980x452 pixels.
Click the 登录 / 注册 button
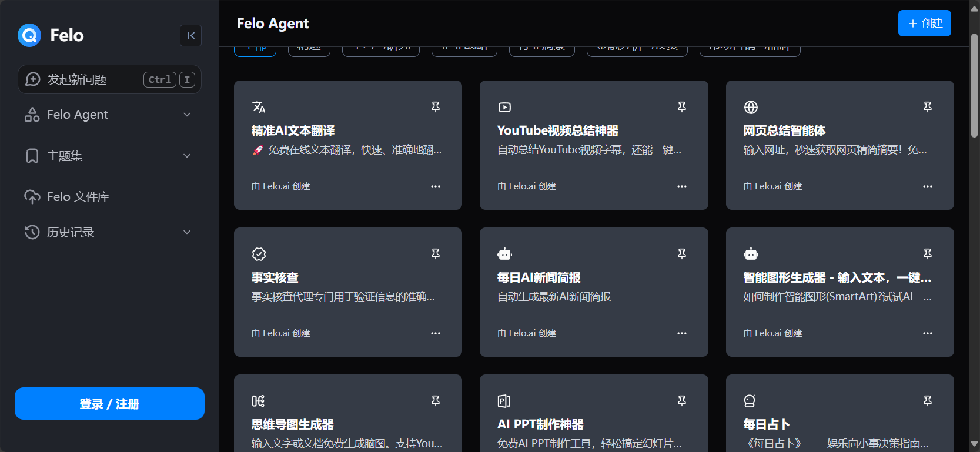[x=109, y=403]
